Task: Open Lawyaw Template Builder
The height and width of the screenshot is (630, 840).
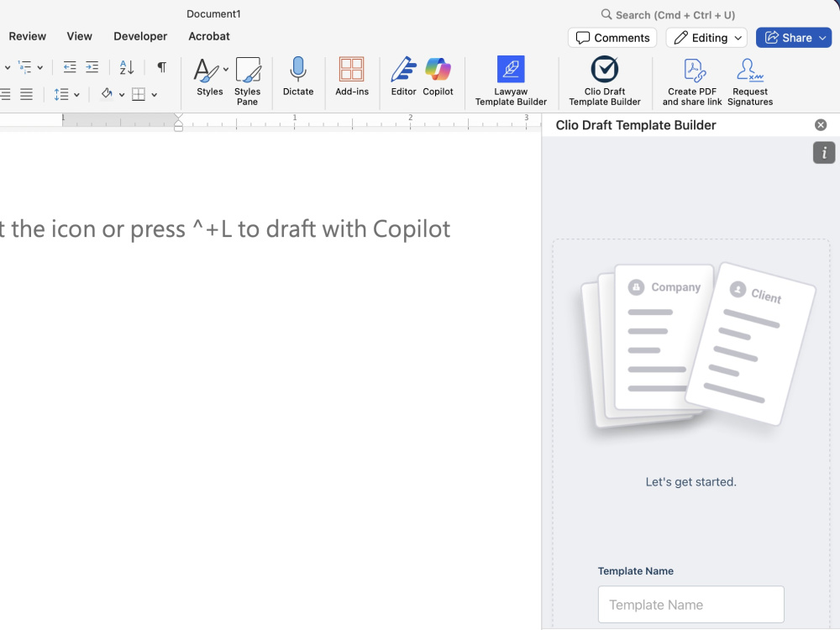Action: (x=511, y=81)
